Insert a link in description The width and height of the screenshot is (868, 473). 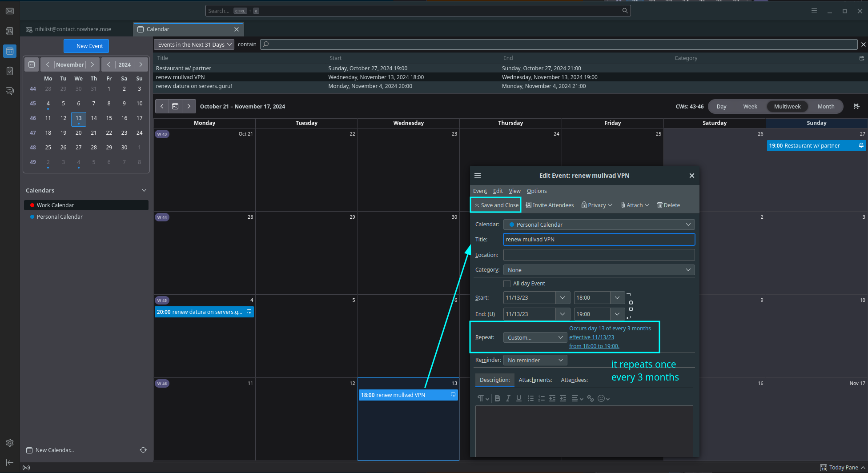[x=591, y=398]
